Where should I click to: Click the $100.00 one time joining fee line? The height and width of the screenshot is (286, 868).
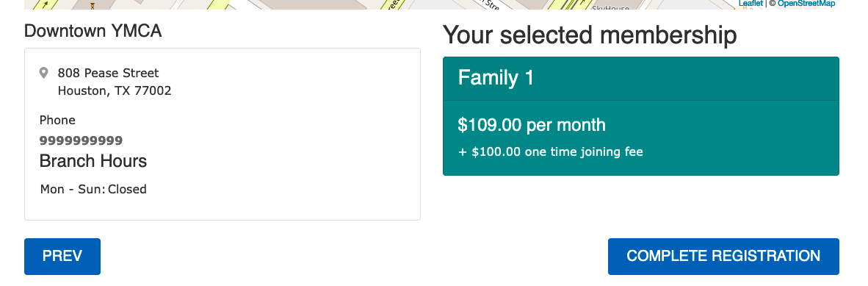click(x=551, y=152)
